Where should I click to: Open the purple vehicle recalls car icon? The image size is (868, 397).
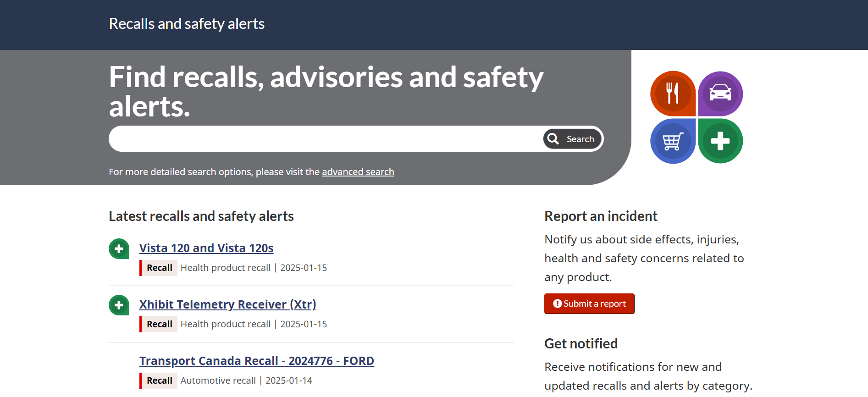[x=720, y=94]
